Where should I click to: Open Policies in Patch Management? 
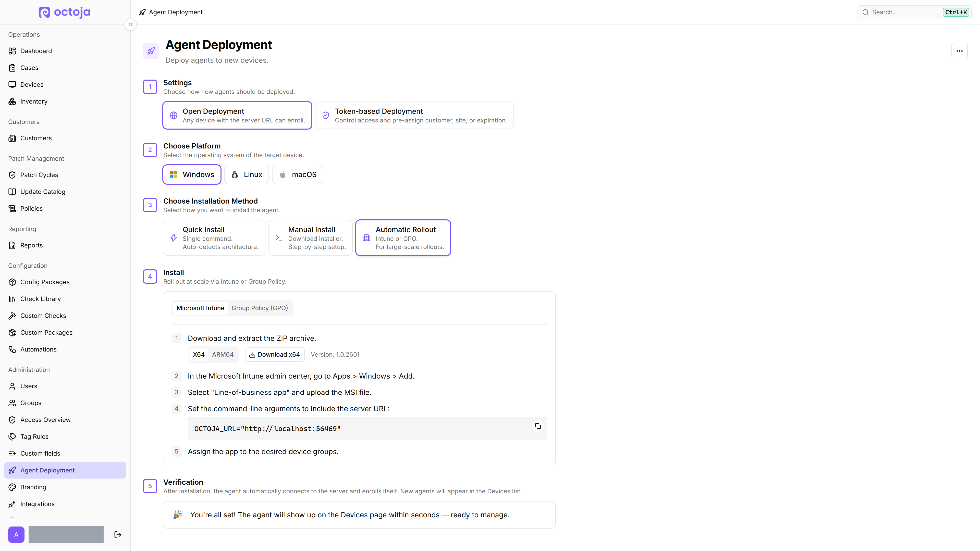click(x=65, y=208)
